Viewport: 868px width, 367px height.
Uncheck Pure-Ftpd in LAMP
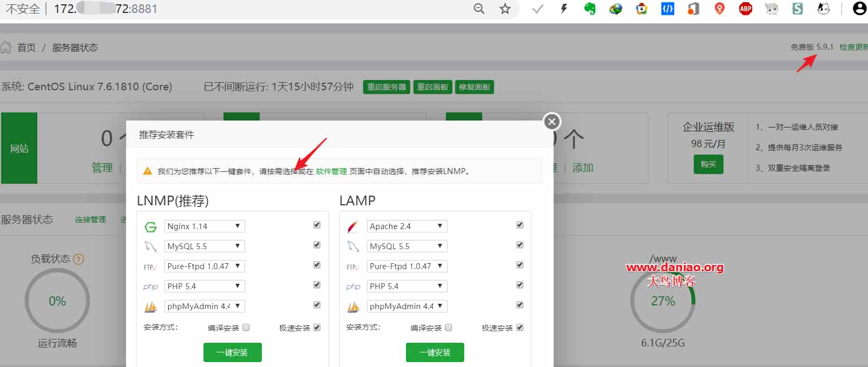(520, 265)
